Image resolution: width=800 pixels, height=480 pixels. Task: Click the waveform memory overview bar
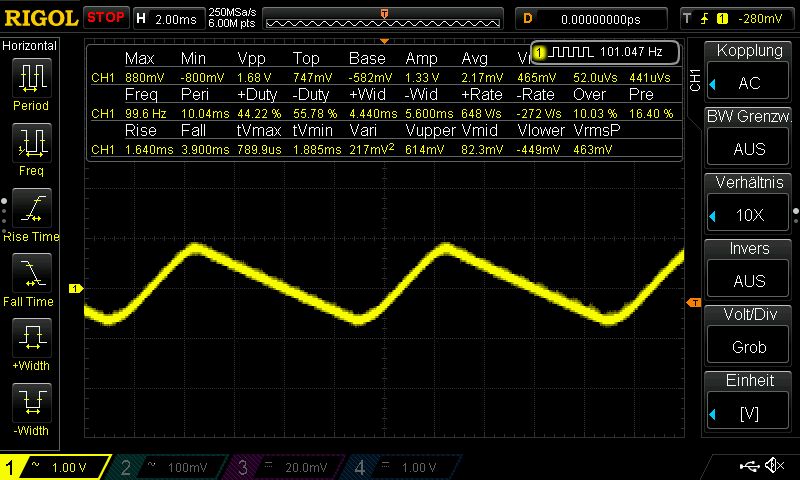click(x=383, y=19)
